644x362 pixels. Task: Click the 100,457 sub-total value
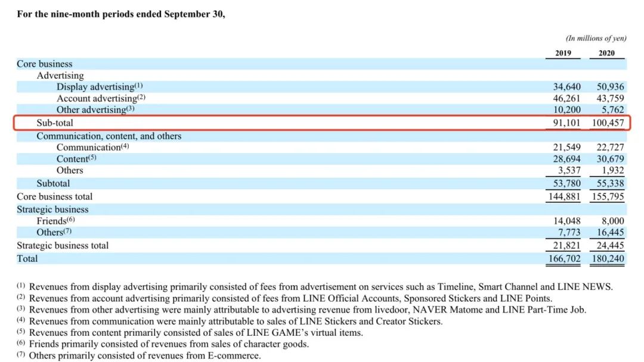tap(608, 123)
